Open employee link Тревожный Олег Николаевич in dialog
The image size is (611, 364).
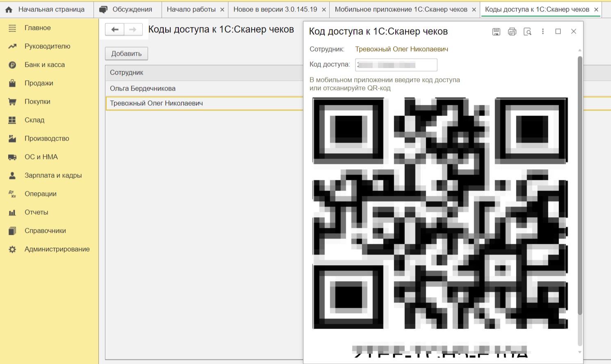tap(401, 49)
